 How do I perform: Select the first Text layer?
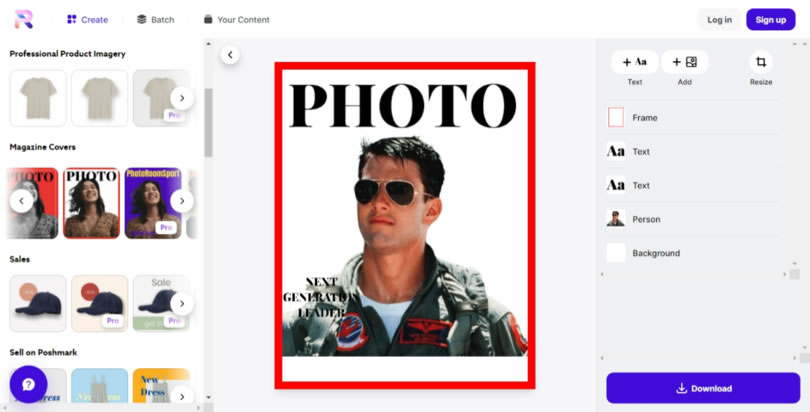coord(691,151)
